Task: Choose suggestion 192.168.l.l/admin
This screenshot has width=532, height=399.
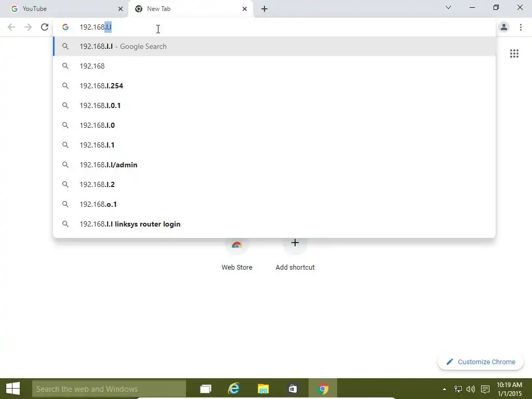Action: pyautogui.click(x=274, y=165)
